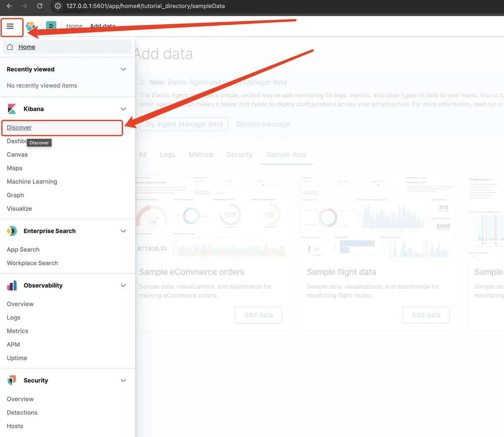
Task: Switch to the Security tab
Action: click(240, 154)
